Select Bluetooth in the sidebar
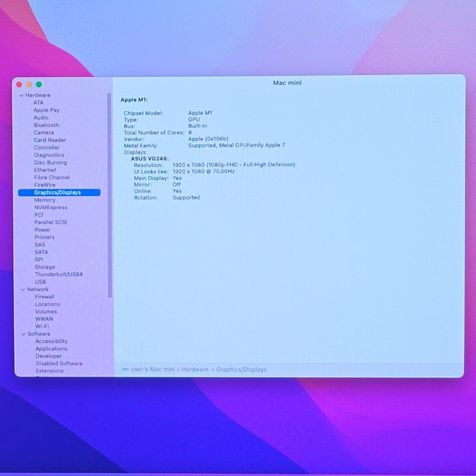Image resolution: width=476 pixels, height=476 pixels. [46, 125]
